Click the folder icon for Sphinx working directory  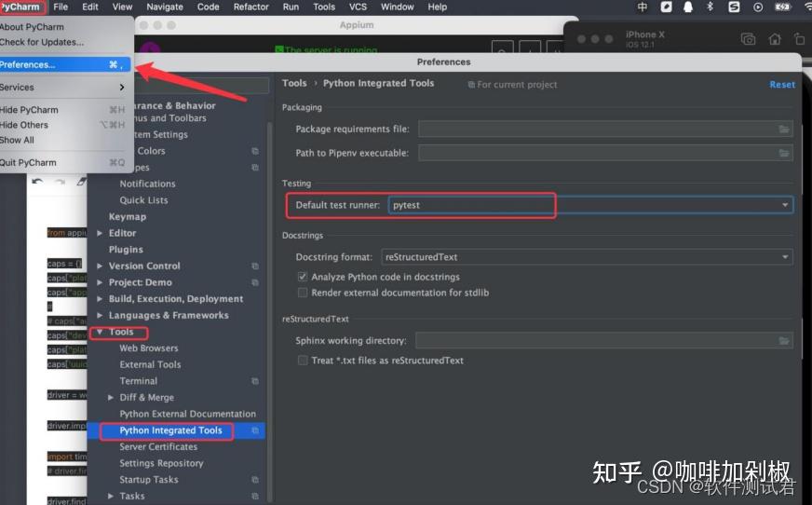(784, 340)
